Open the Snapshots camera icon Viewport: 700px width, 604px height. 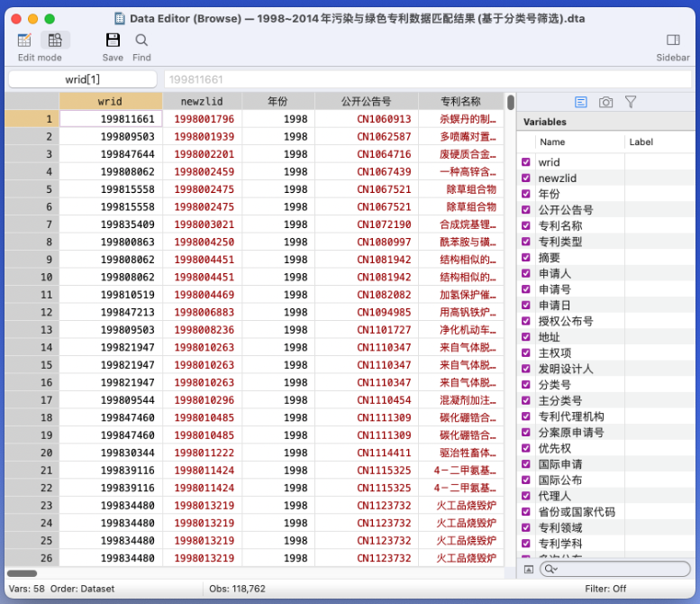[x=605, y=102]
